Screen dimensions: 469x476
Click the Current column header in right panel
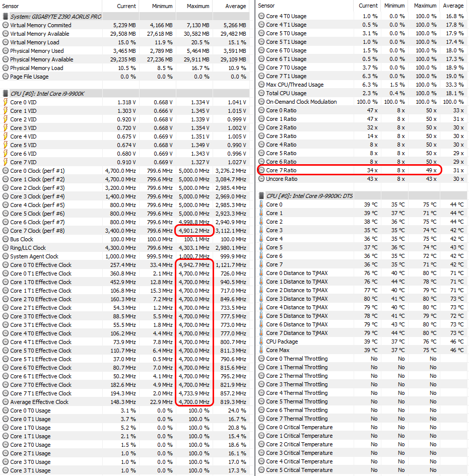coord(367,6)
